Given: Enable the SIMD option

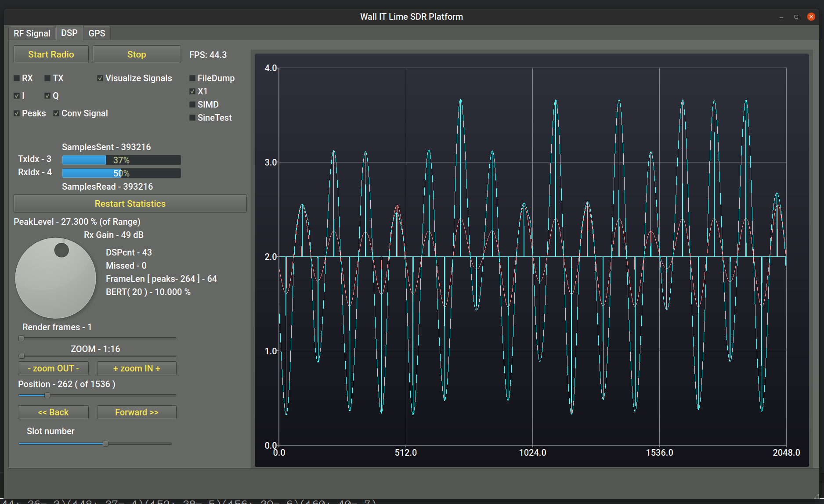Looking at the screenshot, I should click(x=192, y=104).
